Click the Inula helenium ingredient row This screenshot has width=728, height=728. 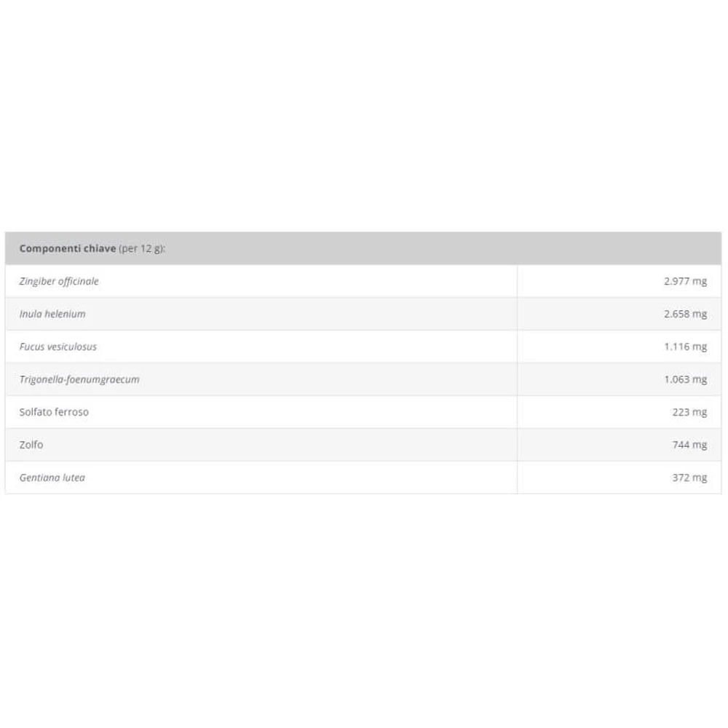point(363,314)
